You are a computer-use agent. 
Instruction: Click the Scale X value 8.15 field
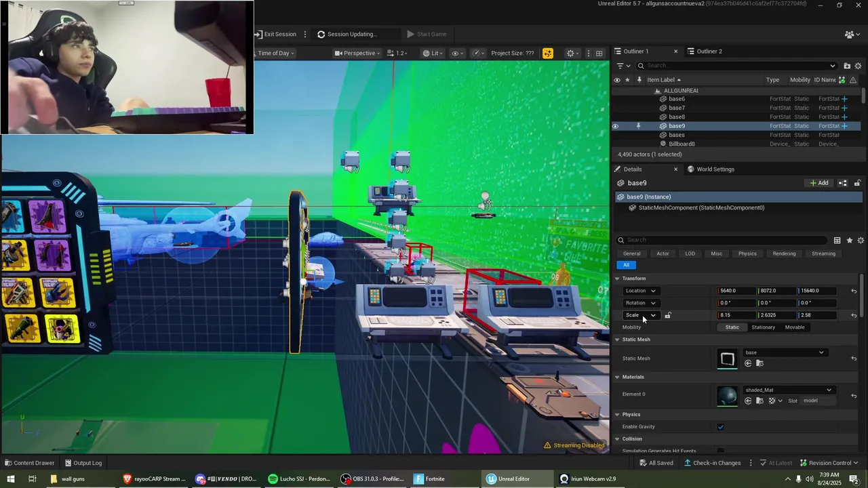pyautogui.click(x=737, y=315)
